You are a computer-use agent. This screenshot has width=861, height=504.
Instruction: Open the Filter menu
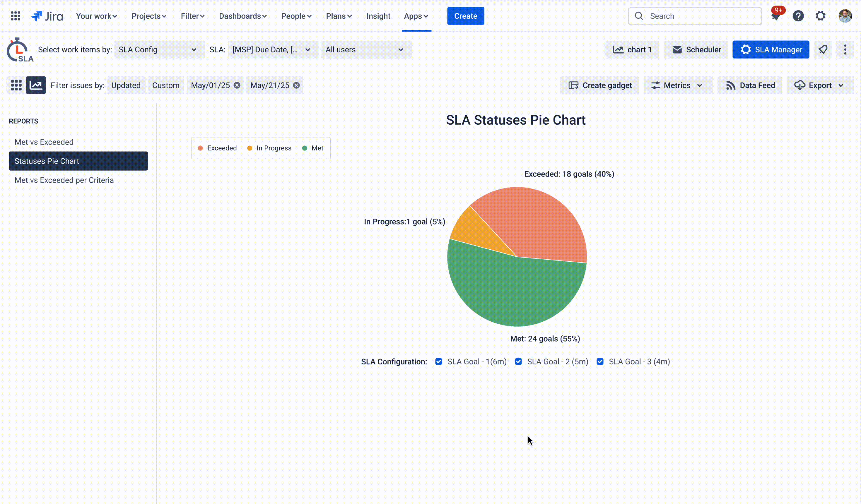point(192,16)
